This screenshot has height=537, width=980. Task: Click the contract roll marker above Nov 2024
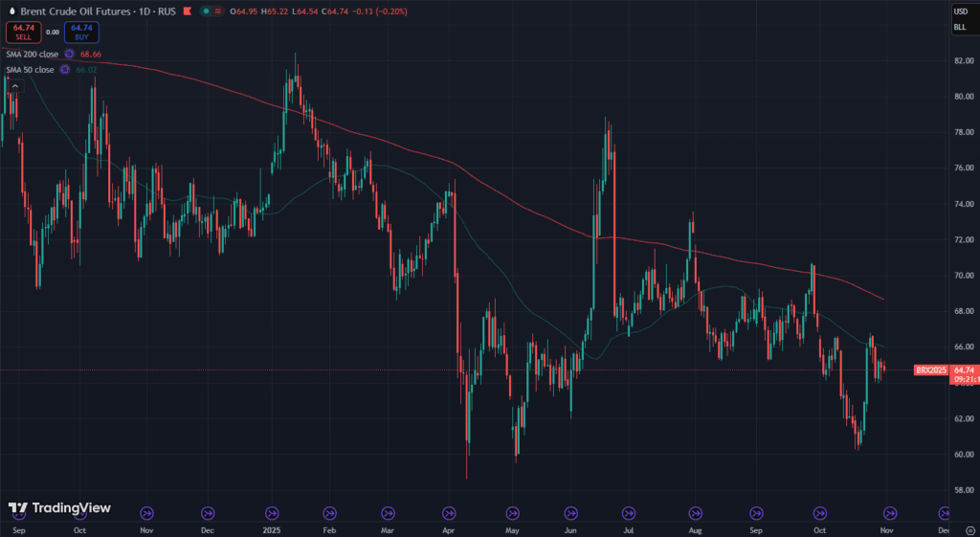tap(147, 512)
